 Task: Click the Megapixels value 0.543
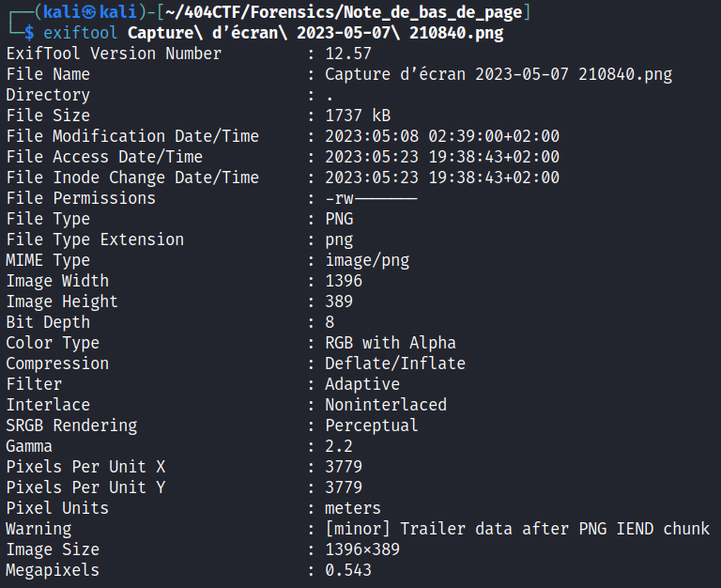click(348, 570)
